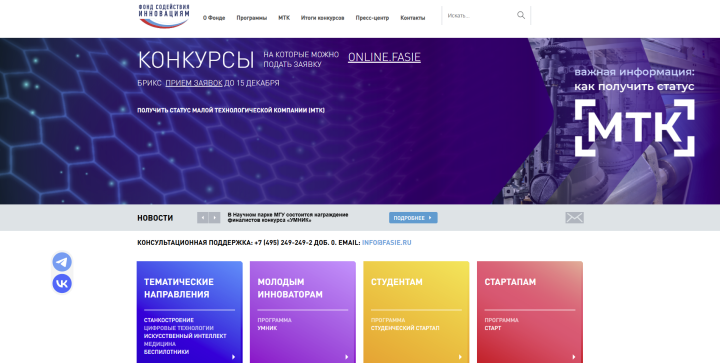This screenshot has height=363, width=720.
Task: Follow the ONLINE.FASIE link
Action: tap(384, 57)
